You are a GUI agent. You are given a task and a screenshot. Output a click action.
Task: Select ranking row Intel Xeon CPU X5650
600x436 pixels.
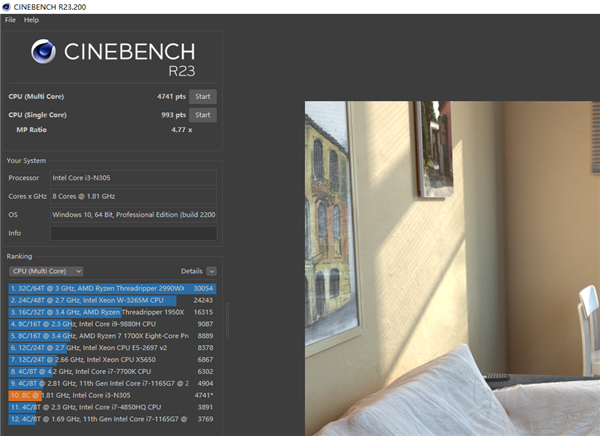pyautogui.click(x=112, y=359)
